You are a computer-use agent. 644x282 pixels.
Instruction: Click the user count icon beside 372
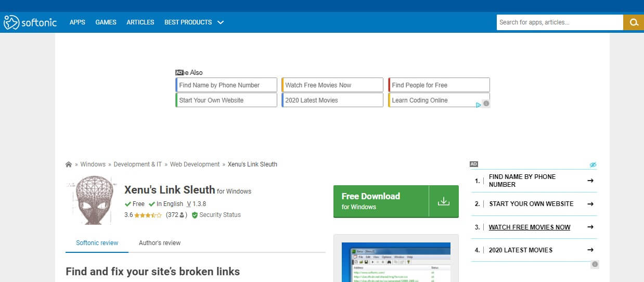click(182, 215)
